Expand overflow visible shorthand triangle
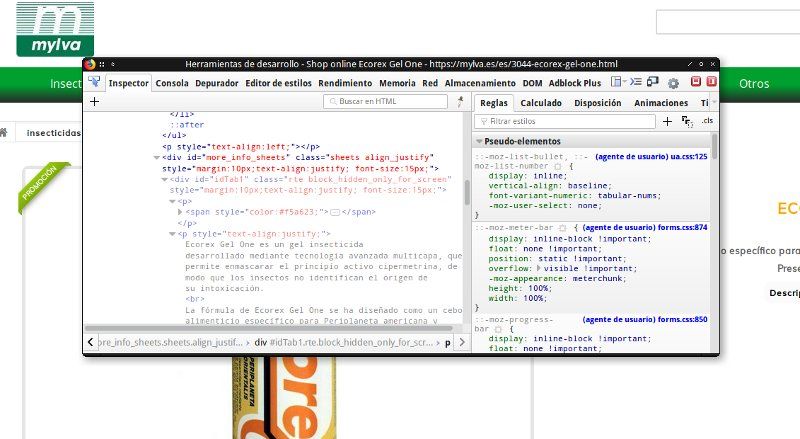800x439 pixels. (539, 268)
